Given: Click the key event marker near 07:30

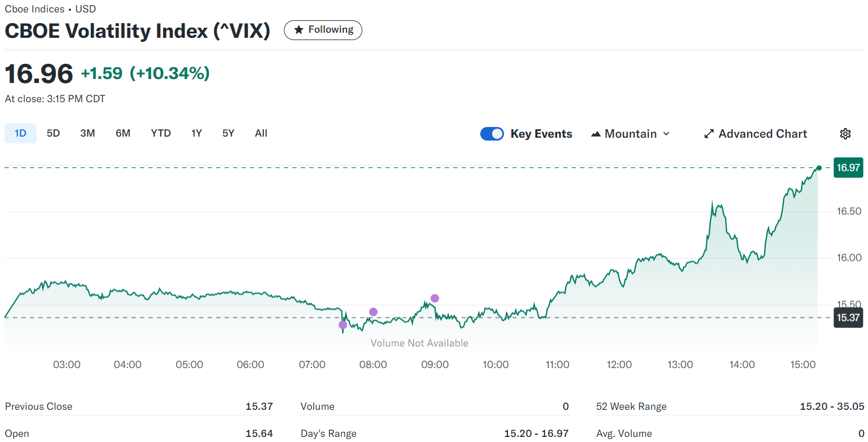Looking at the screenshot, I should click(x=343, y=325).
